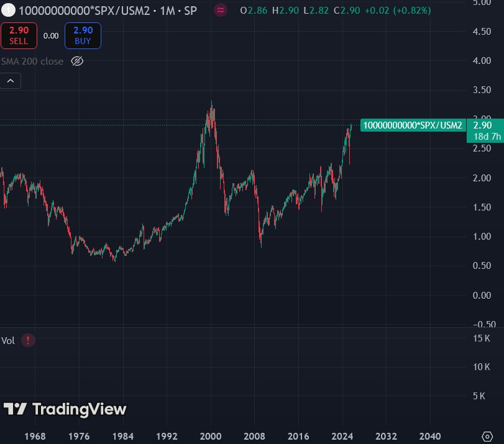Click the BUY 2.90 button
The image size is (504, 444).
pyautogui.click(x=83, y=35)
